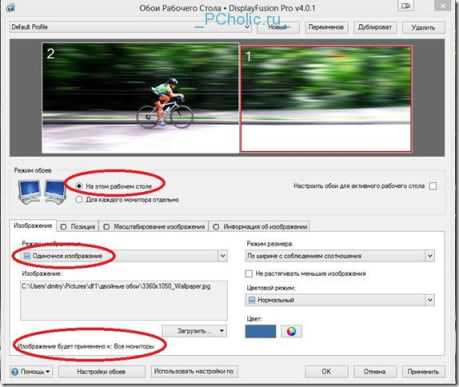Click the Отмена button
459x387 pixels.
click(375, 371)
